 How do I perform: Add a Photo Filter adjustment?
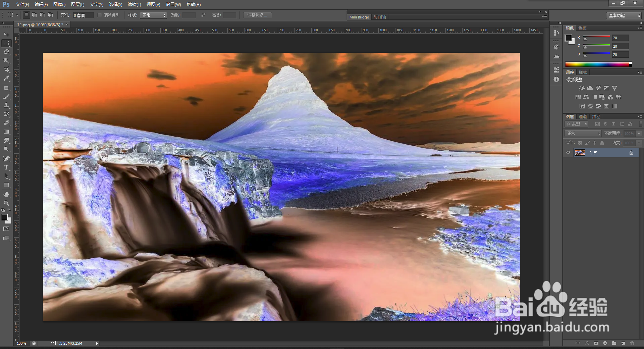602,97
